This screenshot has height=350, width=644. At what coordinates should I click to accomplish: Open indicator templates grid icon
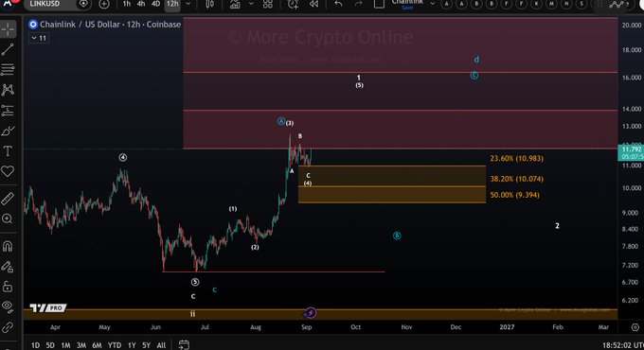[x=268, y=4]
